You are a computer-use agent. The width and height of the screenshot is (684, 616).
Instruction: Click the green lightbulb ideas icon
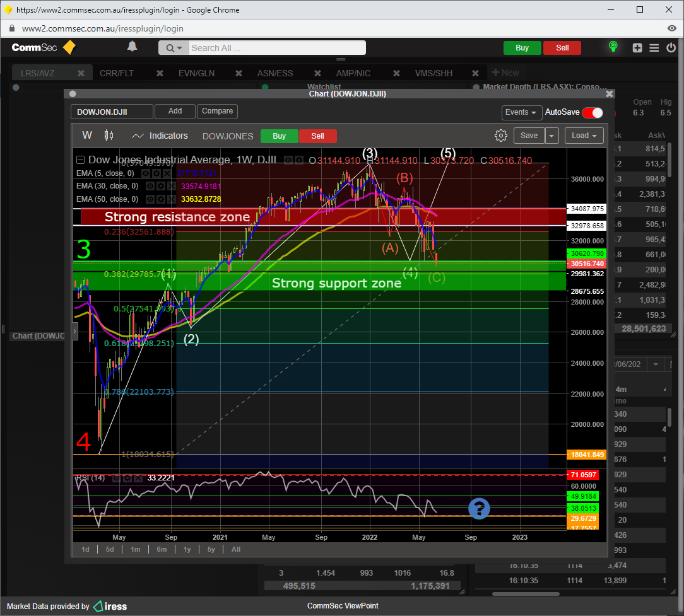(x=612, y=47)
